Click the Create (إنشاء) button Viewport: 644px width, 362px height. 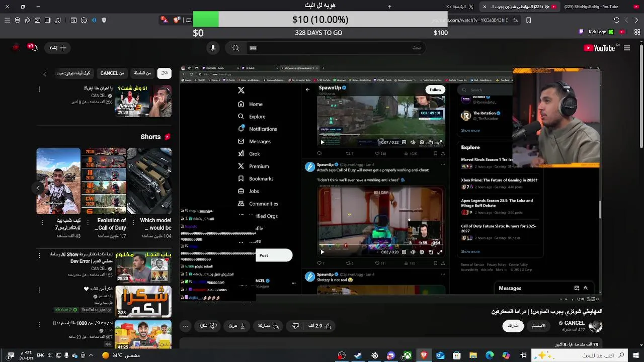click(x=58, y=48)
